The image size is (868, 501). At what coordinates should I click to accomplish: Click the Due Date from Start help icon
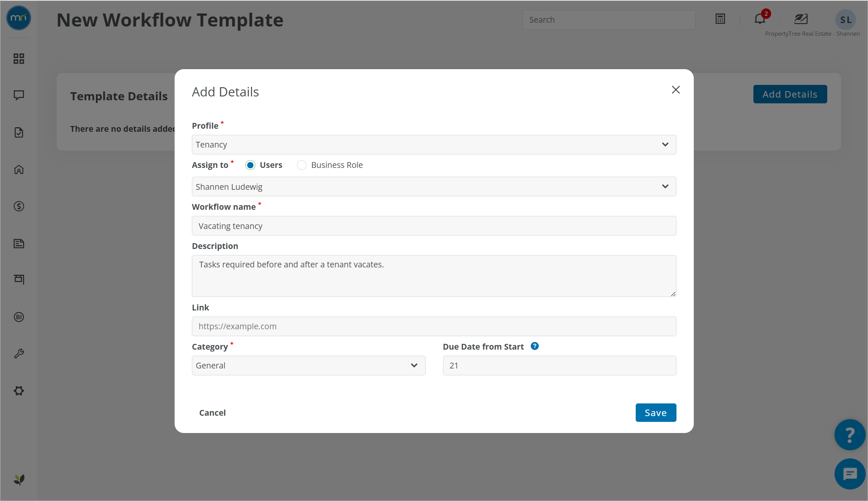point(535,346)
